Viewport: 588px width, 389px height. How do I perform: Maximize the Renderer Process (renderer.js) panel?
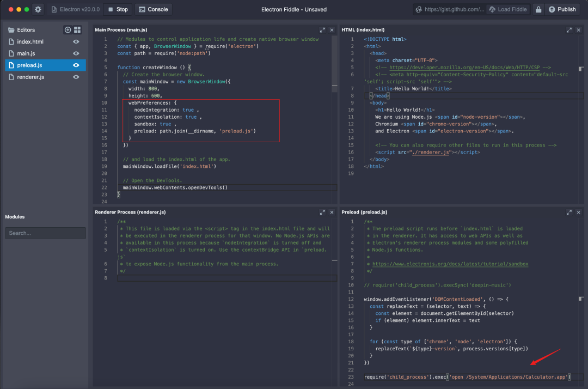click(x=322, y=212)
